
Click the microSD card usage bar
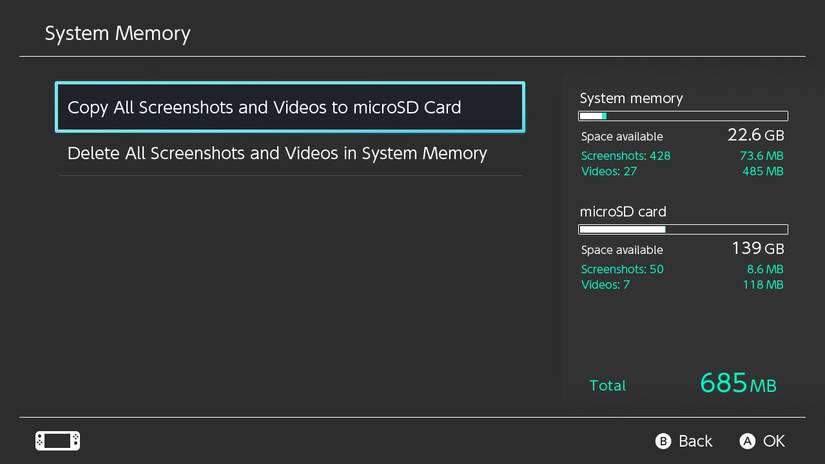point(683,229)
